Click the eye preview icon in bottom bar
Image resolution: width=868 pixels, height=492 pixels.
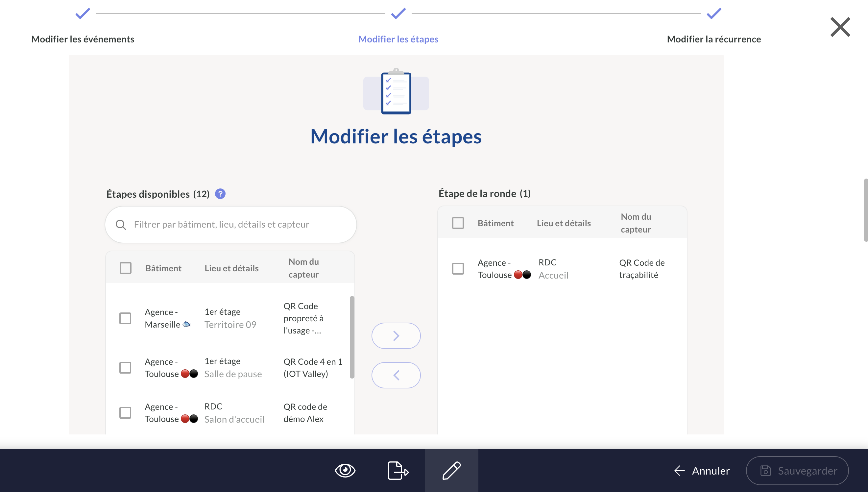pos(345,470)
